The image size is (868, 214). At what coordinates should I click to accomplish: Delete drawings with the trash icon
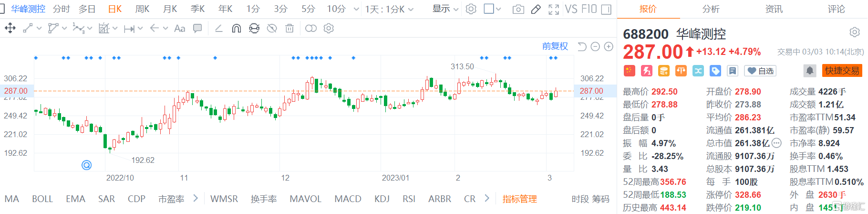coord(289,29)
